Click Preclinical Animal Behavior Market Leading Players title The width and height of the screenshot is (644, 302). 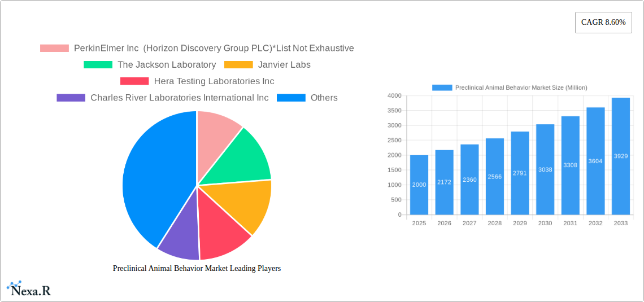[x=197, y=268]
